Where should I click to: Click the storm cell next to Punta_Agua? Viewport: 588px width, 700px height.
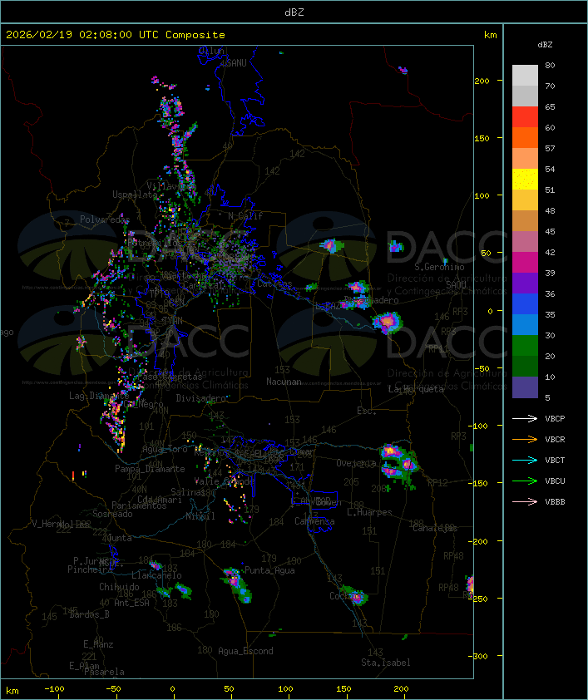(237, 584)
